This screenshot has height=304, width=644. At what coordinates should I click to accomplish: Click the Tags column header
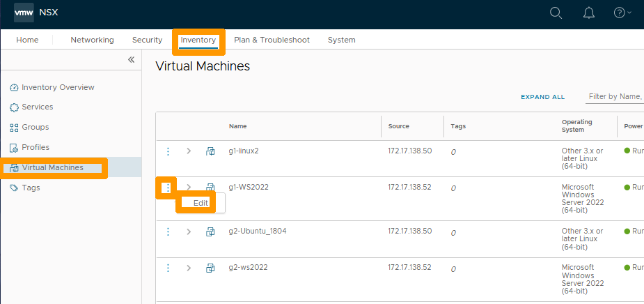pyautogui.click(x=458, y=126)
